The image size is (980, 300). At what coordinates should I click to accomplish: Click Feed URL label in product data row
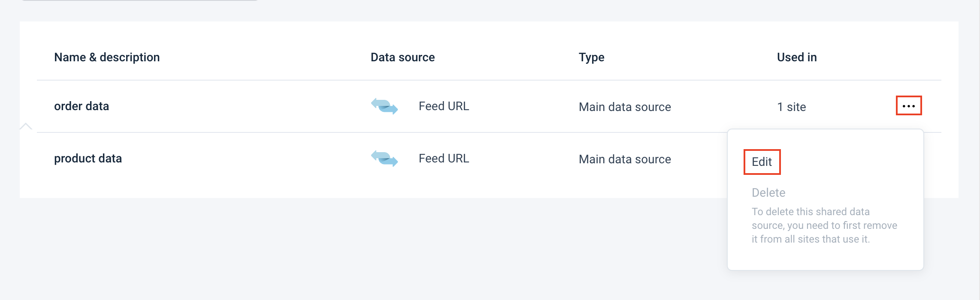click(x=444, y=159)
